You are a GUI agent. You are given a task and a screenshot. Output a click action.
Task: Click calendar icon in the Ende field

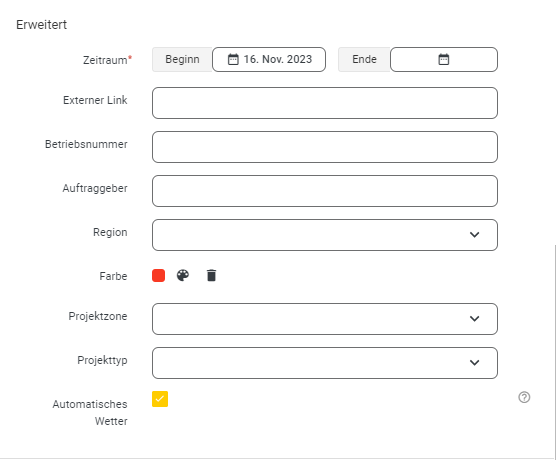pos(444,59)
